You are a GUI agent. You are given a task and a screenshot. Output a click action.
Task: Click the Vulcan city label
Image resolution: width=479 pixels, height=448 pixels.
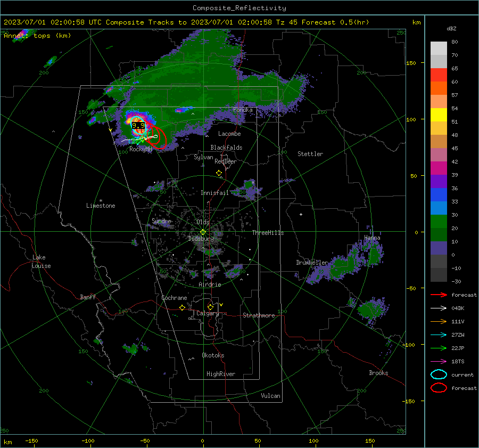point(270,396)
